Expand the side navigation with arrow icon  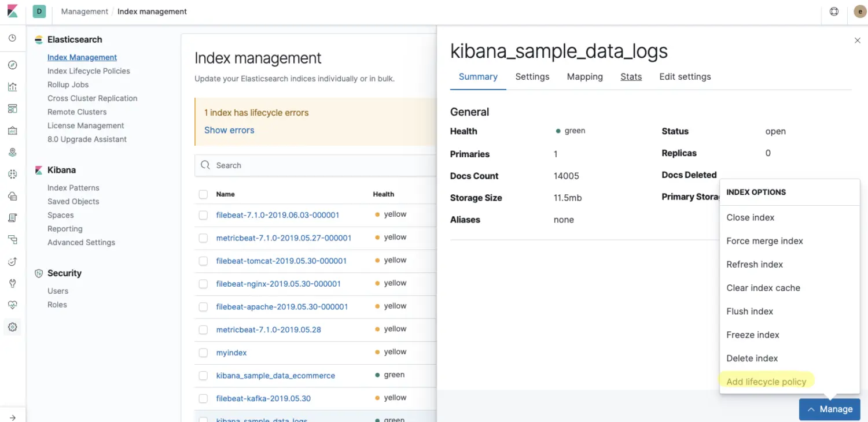coord(13,417)
